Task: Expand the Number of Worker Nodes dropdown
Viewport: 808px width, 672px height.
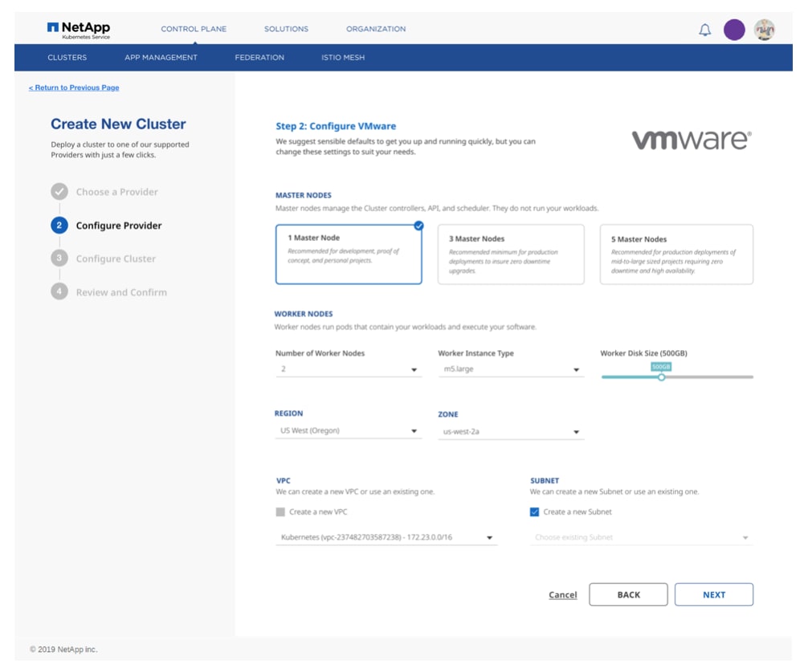Action: tap(348, 369)
